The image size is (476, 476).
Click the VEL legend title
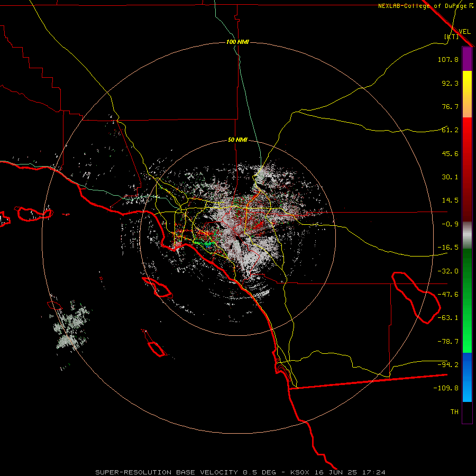(x=464, y=31)
